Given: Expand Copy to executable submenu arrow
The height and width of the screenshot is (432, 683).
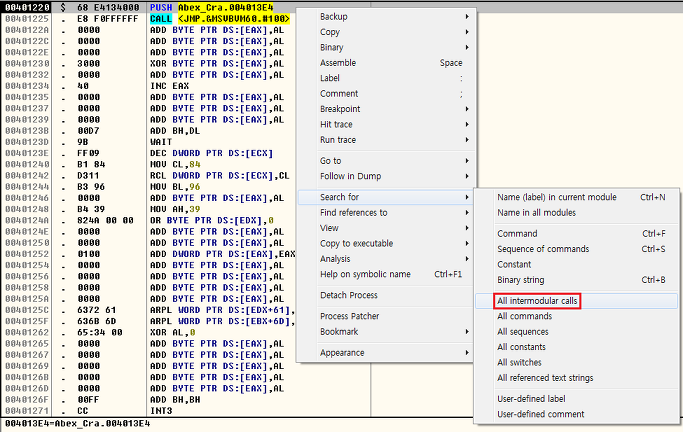Looking at the screenshot, I should coord(467,243).
